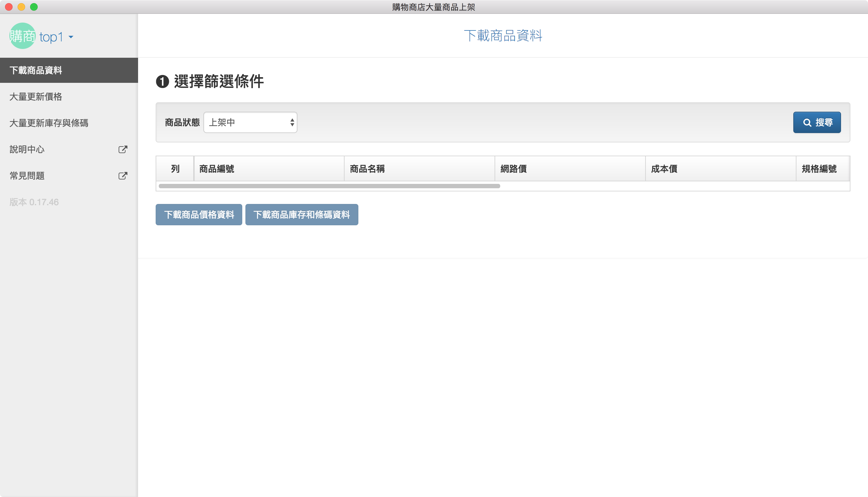
Task: Select 下載商品資料 in the sidebar
Action: click(69, 70)
